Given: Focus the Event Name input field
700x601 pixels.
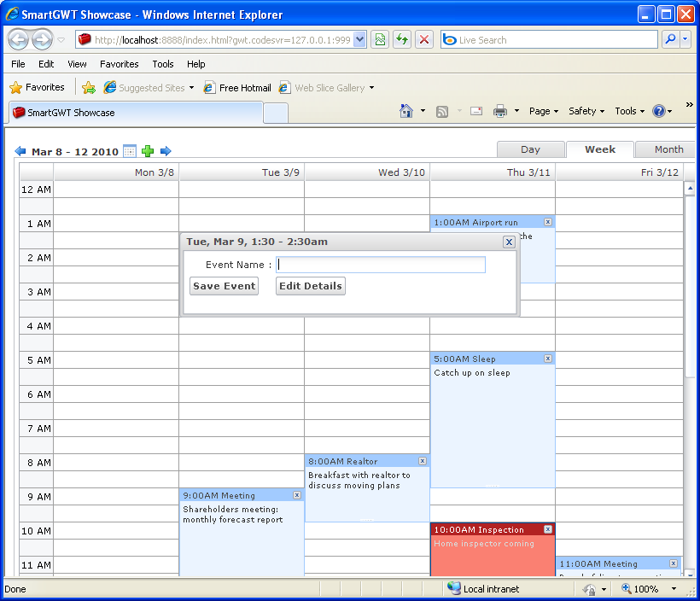Looking at the screenshot, I should coord(381,265).
